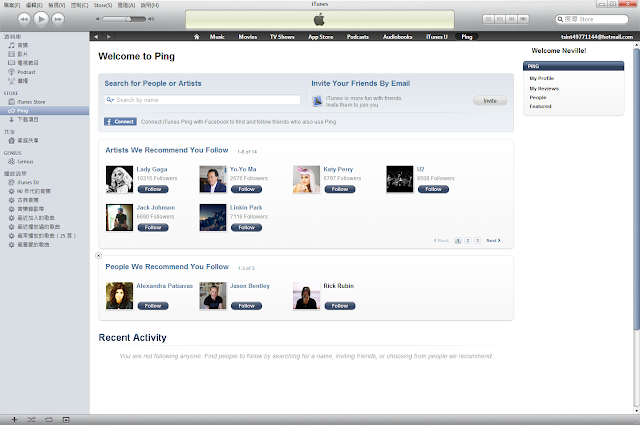Screen dimensions: 640x425
Task: Follow U2
Action: (433, 189)
